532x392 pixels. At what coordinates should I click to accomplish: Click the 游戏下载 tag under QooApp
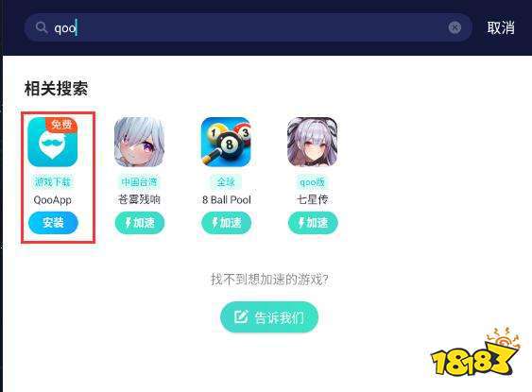(53, 182)
